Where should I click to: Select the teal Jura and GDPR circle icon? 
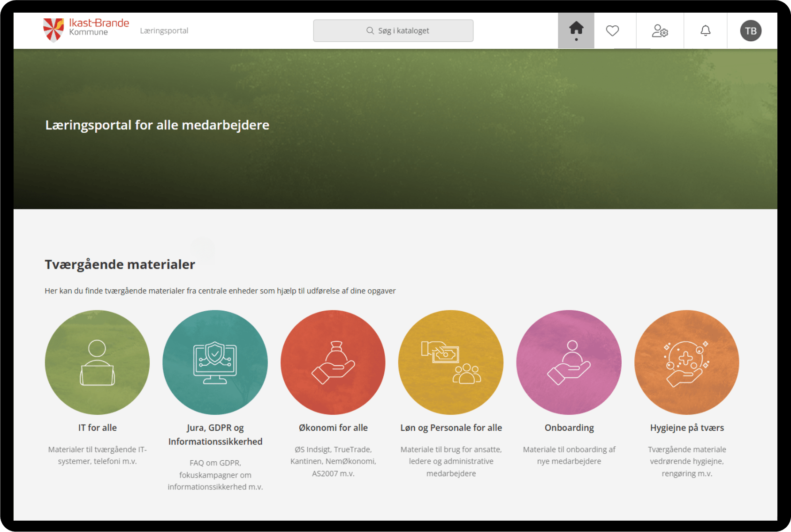[215, 362]
